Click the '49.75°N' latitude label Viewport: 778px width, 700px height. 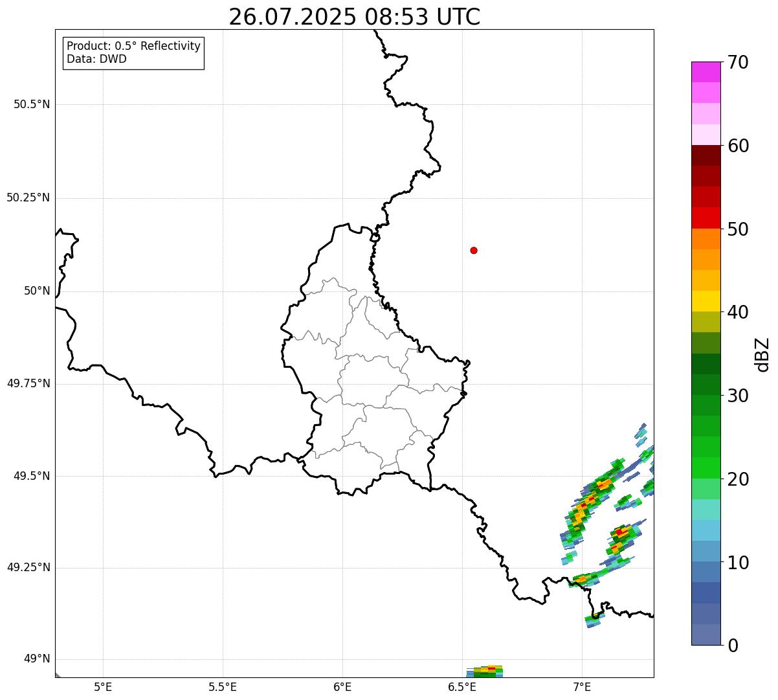28,383
